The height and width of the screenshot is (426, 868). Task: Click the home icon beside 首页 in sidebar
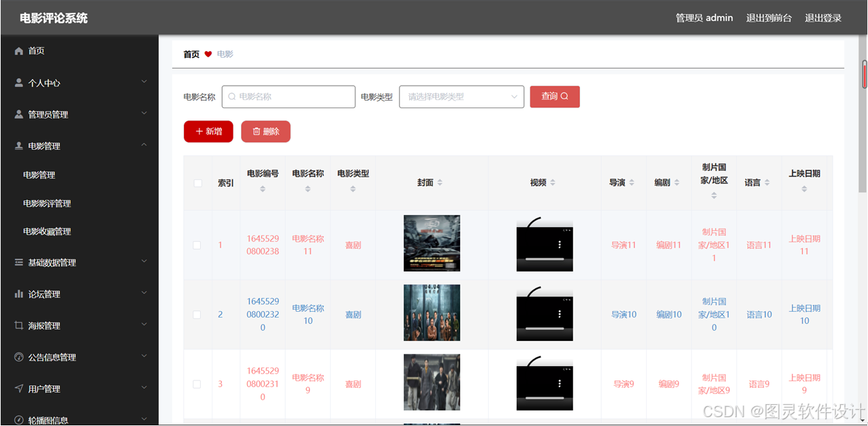coord(19,51)
